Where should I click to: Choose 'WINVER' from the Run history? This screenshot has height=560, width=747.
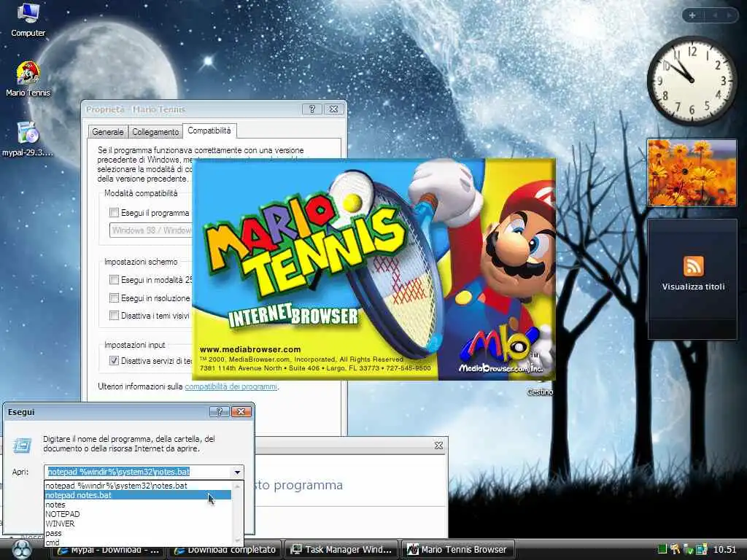(138, 524)
